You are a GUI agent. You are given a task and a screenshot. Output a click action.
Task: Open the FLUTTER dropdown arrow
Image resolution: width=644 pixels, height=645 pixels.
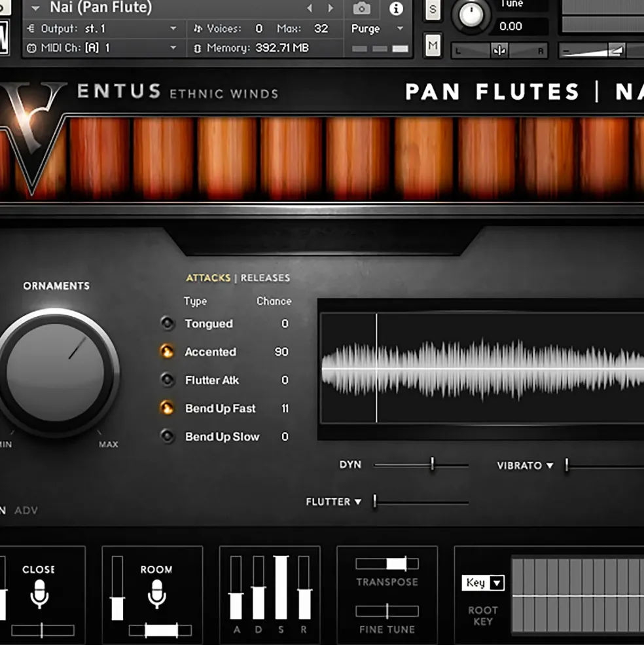(358, 502)
